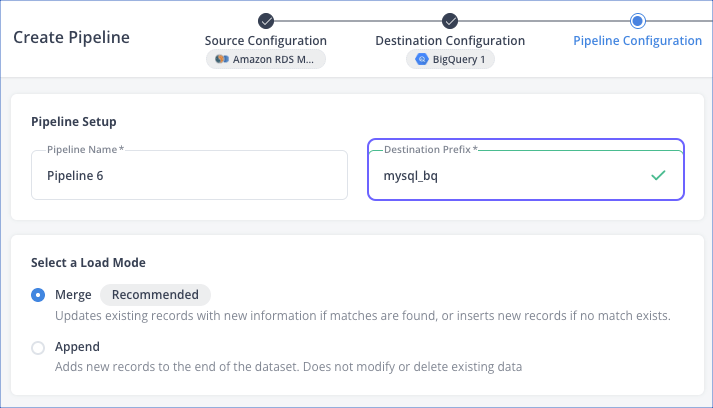Focus the Pipeline Name input field
The width and height of the screenshot is (713, 408).
point(189,176)
